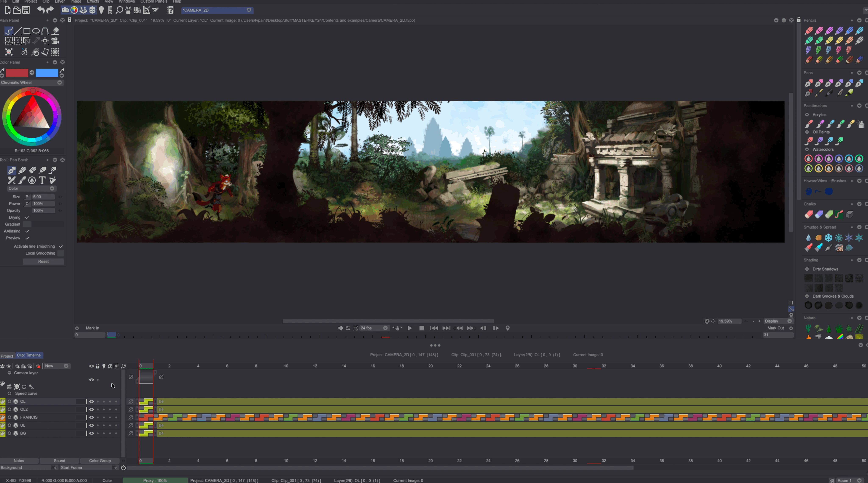Select the Rectangle shape tool
The image size is (868, 483).
click(27, 31)
